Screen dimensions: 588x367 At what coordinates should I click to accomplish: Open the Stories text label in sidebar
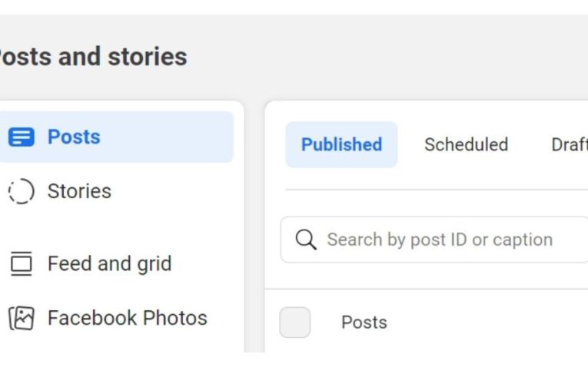click(79, 191)
